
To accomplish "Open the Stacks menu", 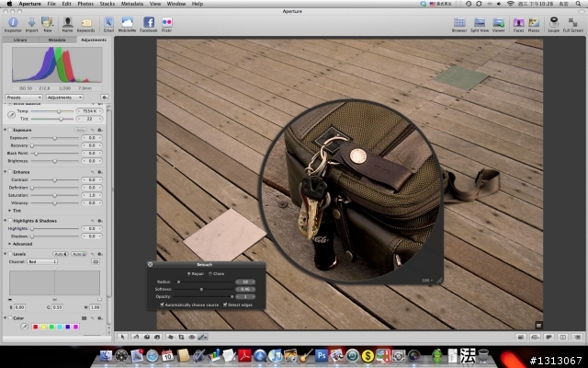I will [107, 4].
